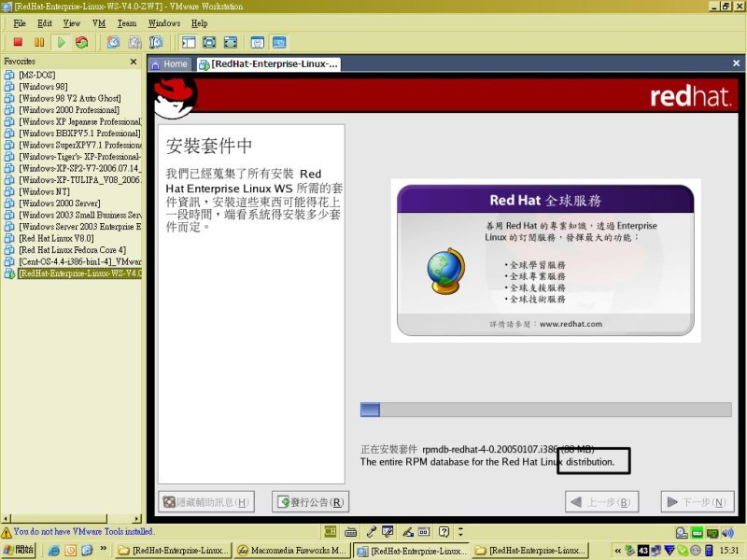Select [Windows-Tiger's-XP-Professional] favorite
Viewport: 747px width, 560px height.
pos(73,157)
